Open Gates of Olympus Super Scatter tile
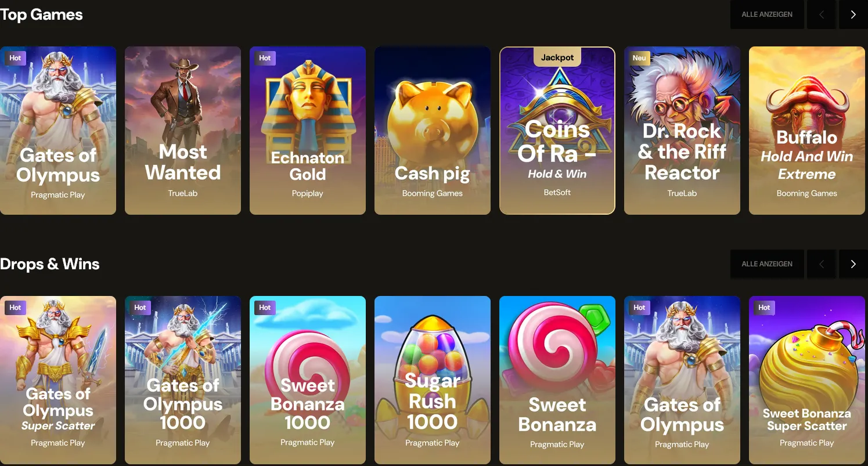 pos(58,380)
